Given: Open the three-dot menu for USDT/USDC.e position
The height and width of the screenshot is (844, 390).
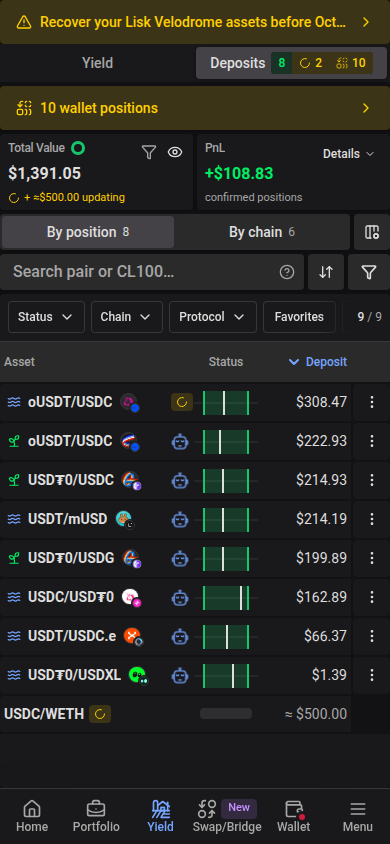Looking at the screenshot, I should coord(371,636).
